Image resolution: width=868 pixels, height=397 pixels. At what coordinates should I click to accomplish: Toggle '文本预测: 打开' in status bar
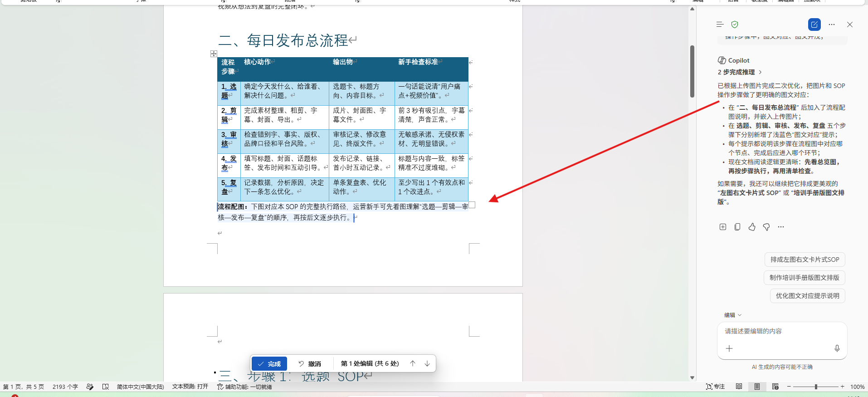coord(190,387)
